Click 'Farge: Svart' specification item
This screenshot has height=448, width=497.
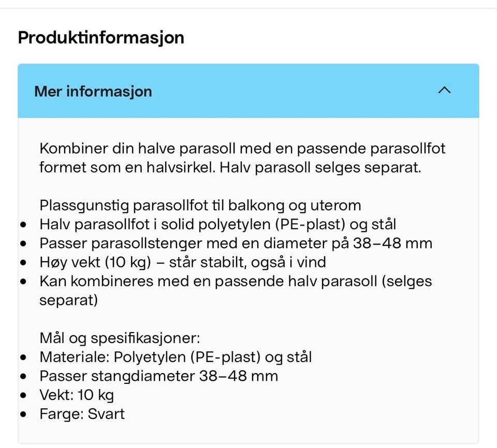click(82, 414)
